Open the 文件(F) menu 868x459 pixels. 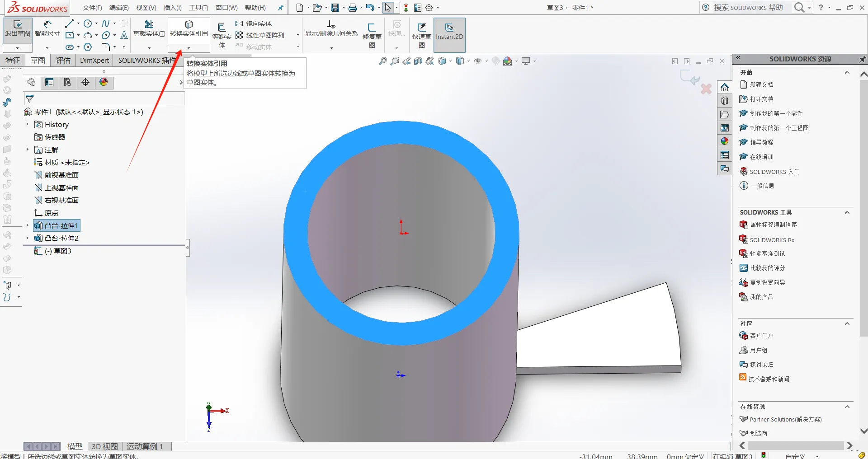pyautogui.click(x=92, y=8)
